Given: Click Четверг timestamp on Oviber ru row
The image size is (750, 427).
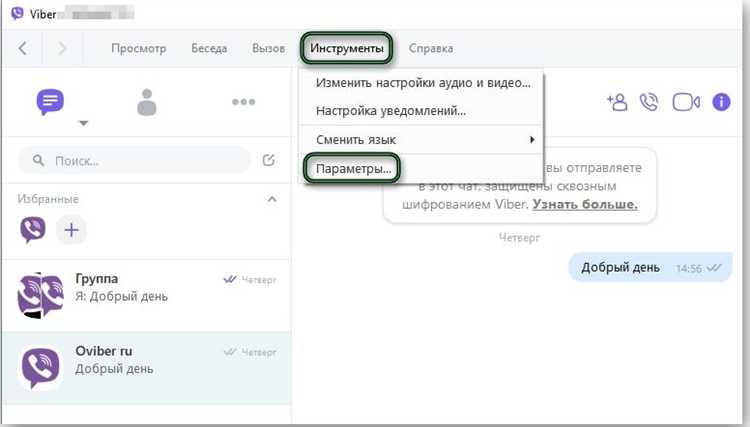Looking at the screenshot, I should click(259, 352).
